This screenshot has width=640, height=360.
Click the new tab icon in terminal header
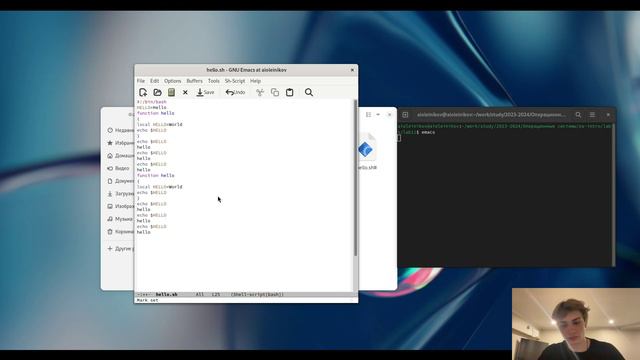[x=405, y=115]
